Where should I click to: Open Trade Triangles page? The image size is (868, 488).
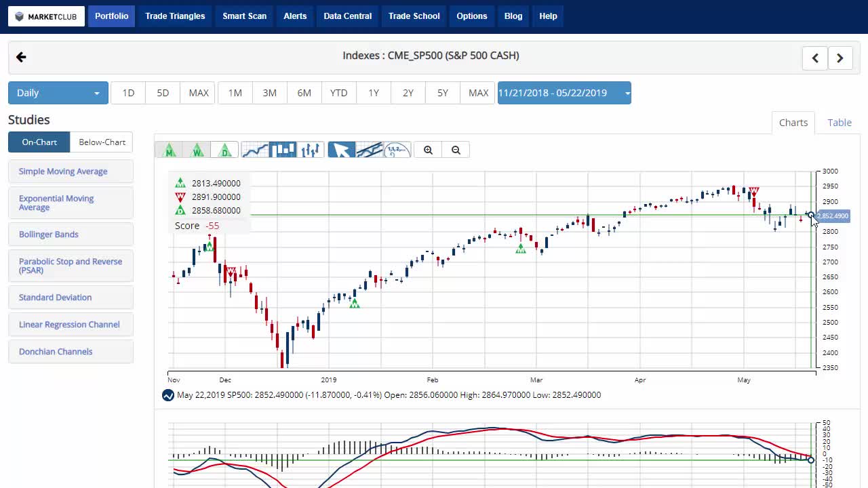[175, 16]
